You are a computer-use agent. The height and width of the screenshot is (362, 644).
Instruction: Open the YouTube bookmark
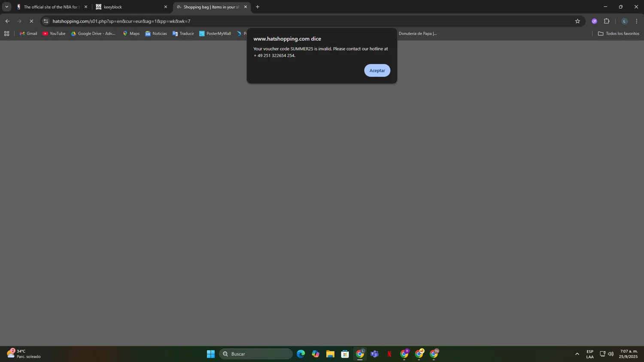pyautogui.click(x=54, y=33)
